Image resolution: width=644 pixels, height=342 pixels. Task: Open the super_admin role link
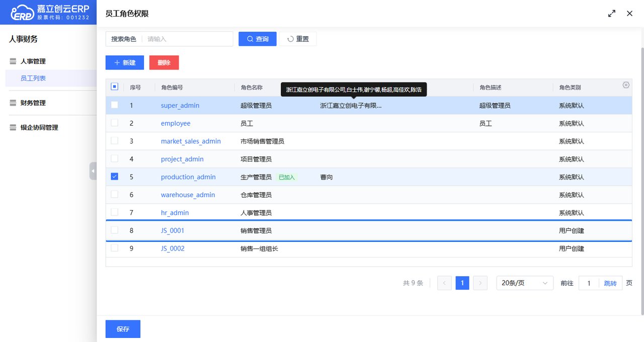[180, 106]
